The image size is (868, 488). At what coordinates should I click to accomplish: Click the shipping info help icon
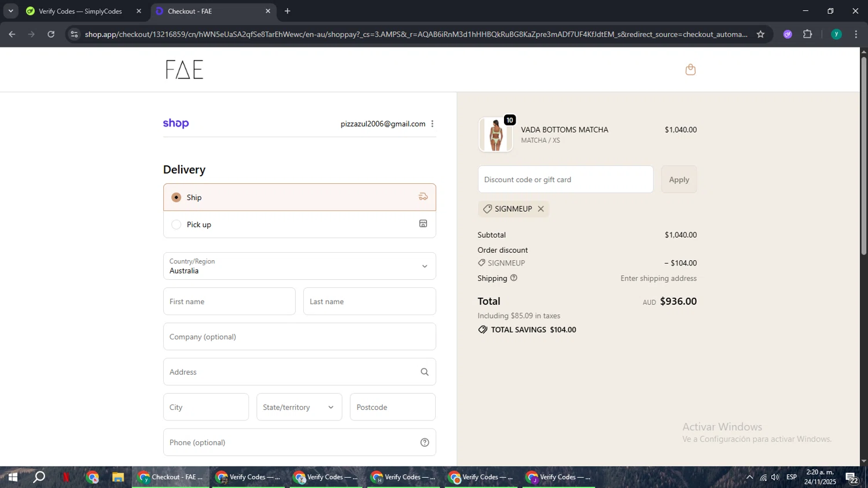coord(514,278)
